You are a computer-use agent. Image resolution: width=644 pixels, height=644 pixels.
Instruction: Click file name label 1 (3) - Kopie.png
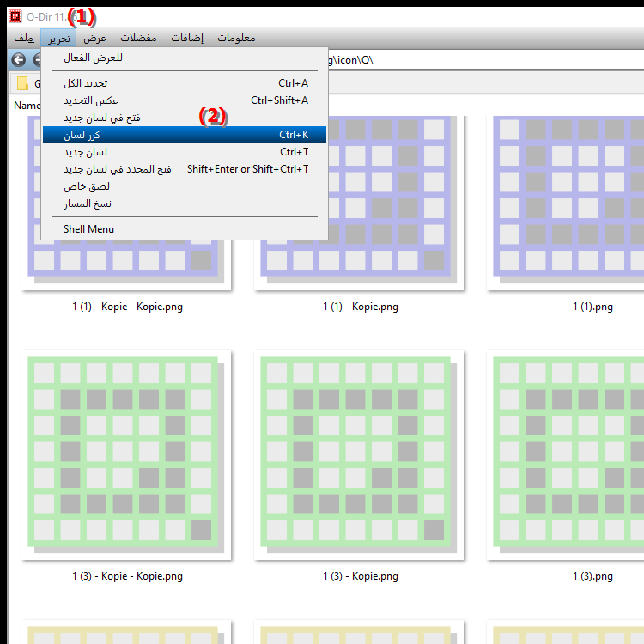click(x=360, y=576)
